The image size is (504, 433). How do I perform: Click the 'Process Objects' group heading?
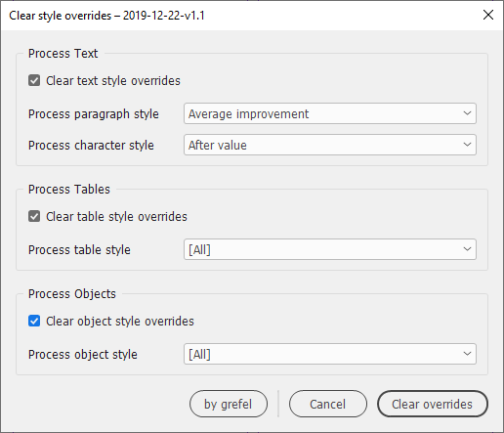[72, 294]
